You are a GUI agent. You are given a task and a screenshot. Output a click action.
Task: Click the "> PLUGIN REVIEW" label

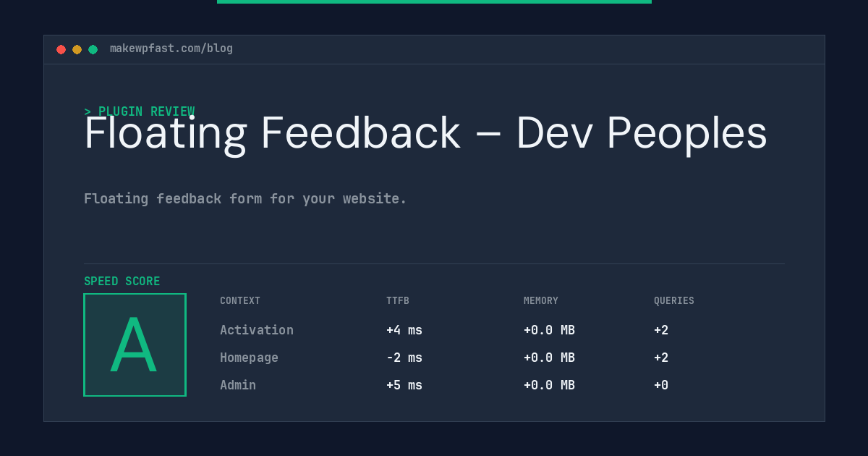(140, 111)
